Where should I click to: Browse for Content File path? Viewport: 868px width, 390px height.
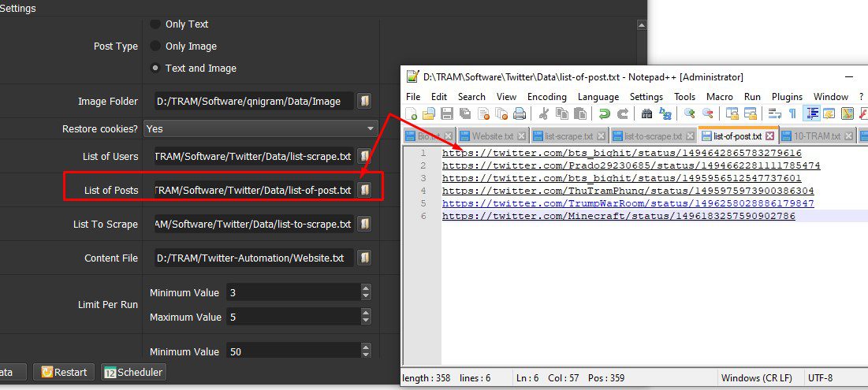coord(364,258)
